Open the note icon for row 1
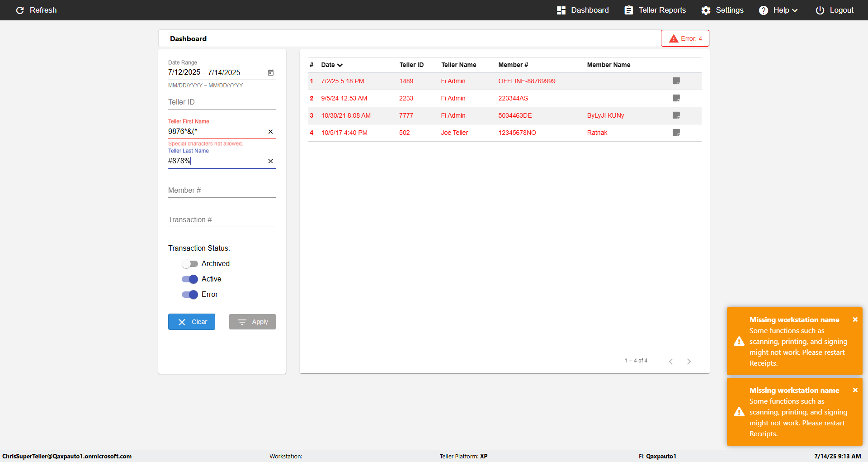The width and height of the screenshot is (868, 462). click(x=676, y=81)
